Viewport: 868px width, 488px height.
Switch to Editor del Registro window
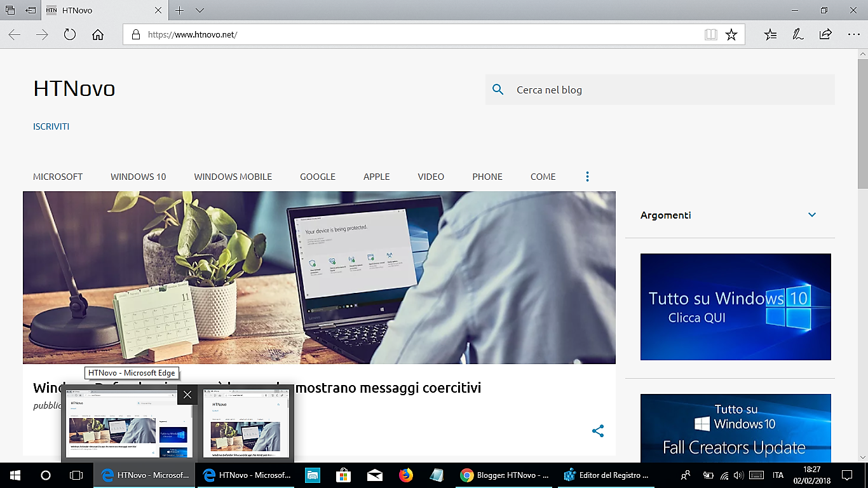(607, 475)
